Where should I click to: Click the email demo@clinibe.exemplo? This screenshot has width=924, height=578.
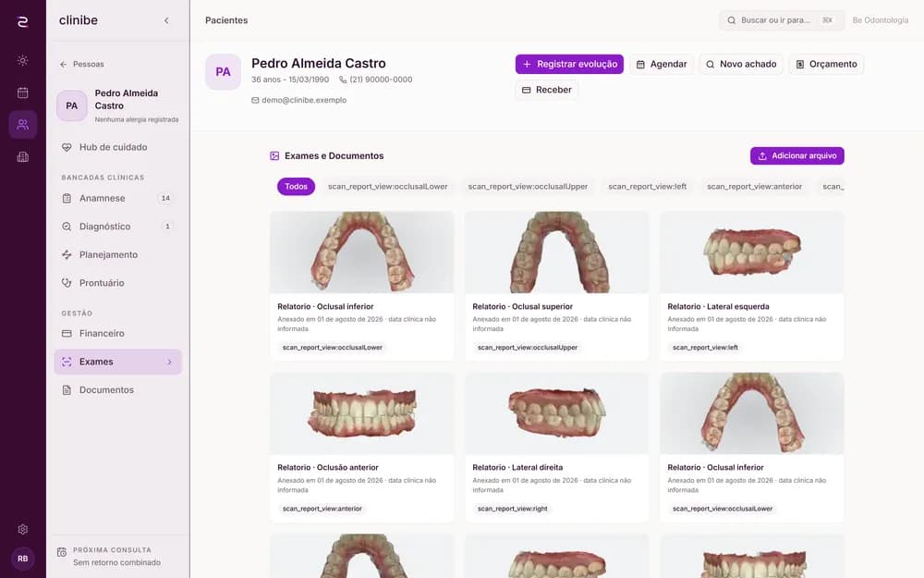(304, 100)
